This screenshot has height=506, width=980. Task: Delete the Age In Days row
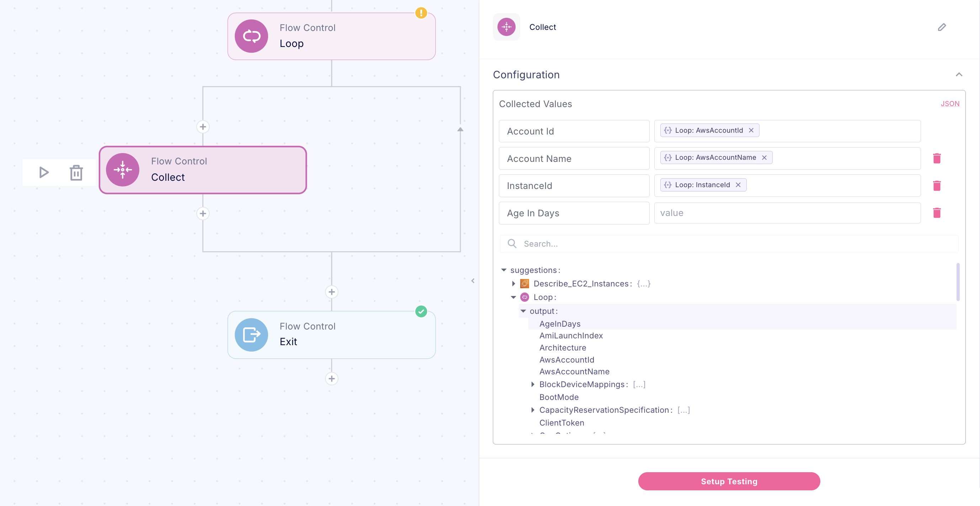[937, 213]
